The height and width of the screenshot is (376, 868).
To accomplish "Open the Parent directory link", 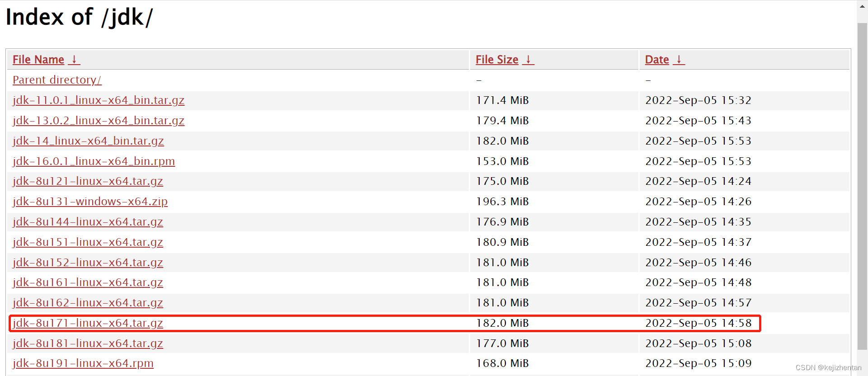I will point(57,80).
